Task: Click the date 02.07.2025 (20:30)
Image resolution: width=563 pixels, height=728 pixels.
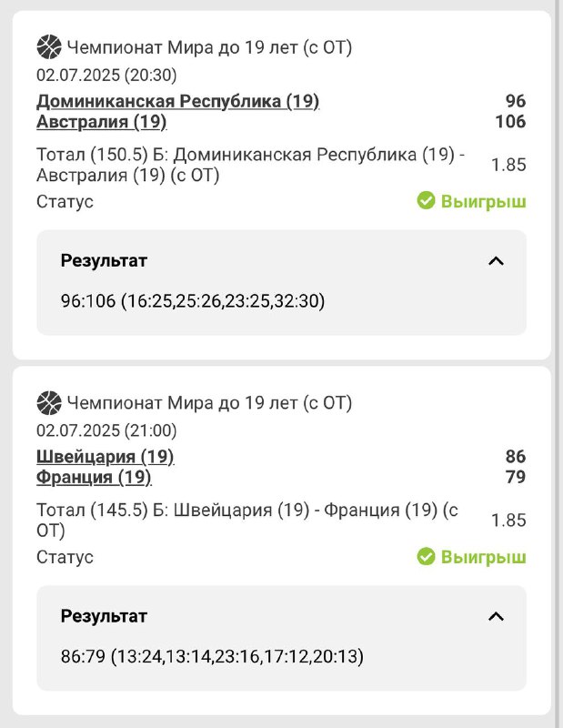Action: [106, 75]
